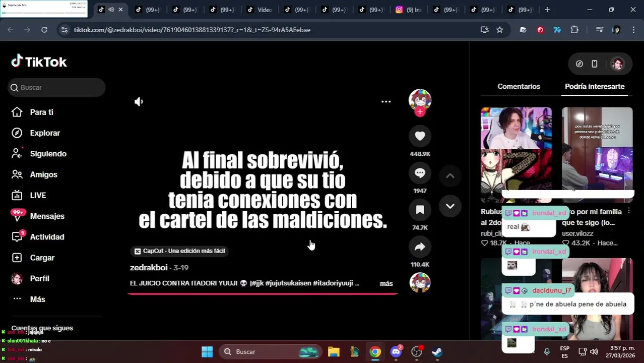Open the profile avatar in TikTok header
Viewport: 644px width, 363px height.
click(617, 64)
